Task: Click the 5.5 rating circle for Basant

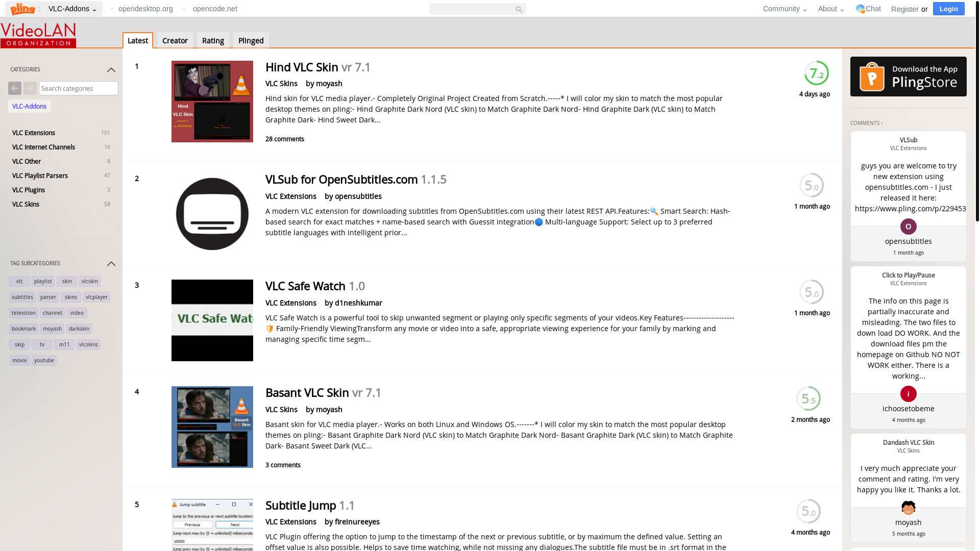Action: coord(808,399)
